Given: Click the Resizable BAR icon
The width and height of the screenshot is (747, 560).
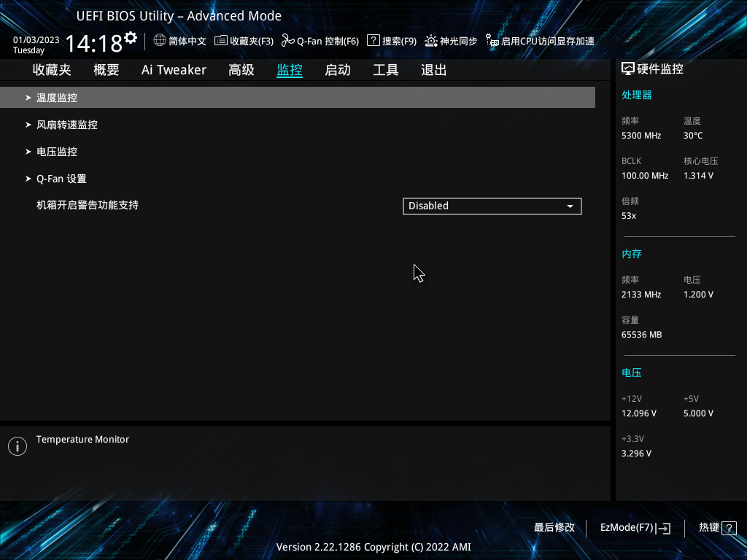Looking at the screenshot, I should (492, 41).
